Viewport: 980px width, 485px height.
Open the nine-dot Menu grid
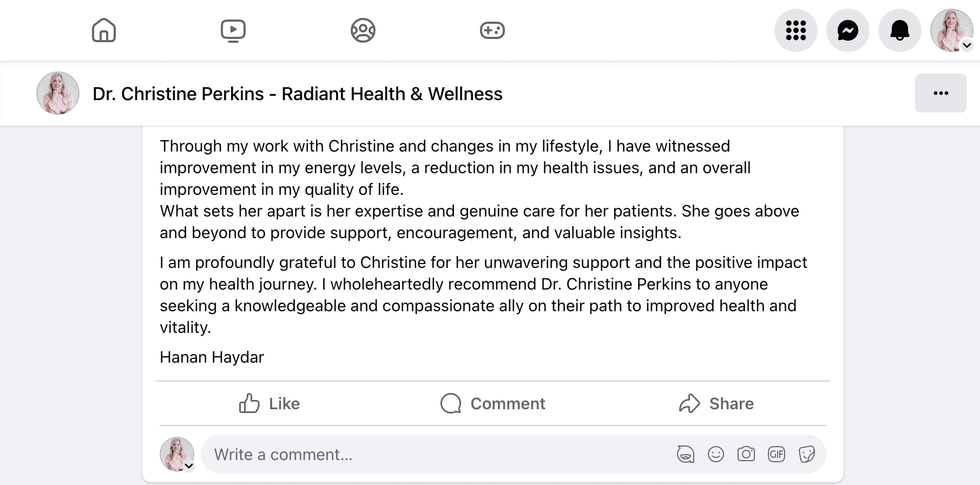point(796,30)
